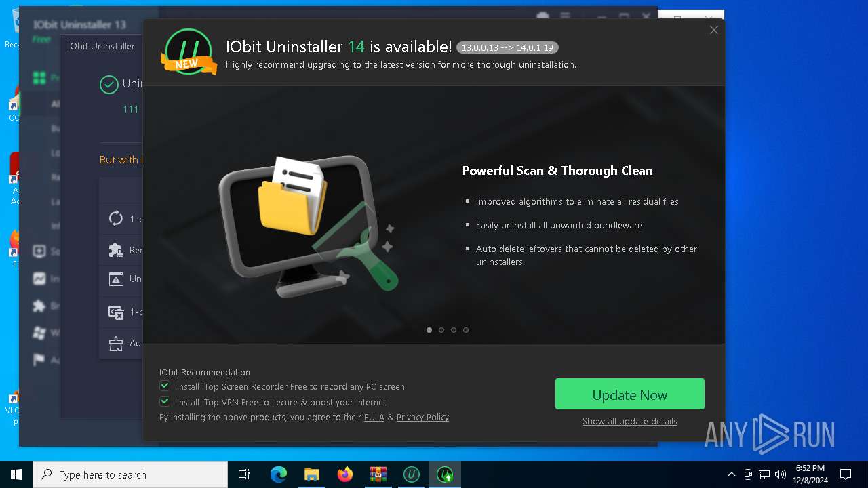Select the second carousel page dot
This screenshot has height=488, width=868.
coord(441,330)
